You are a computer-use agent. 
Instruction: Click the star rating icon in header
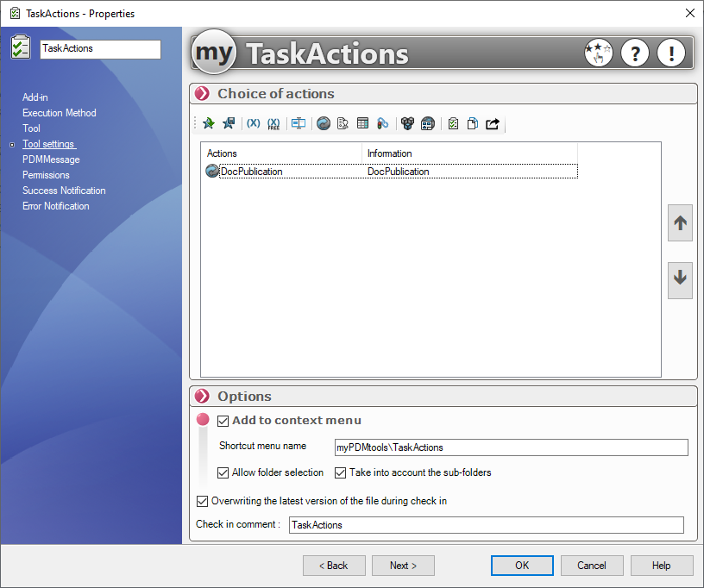point(597,53)
